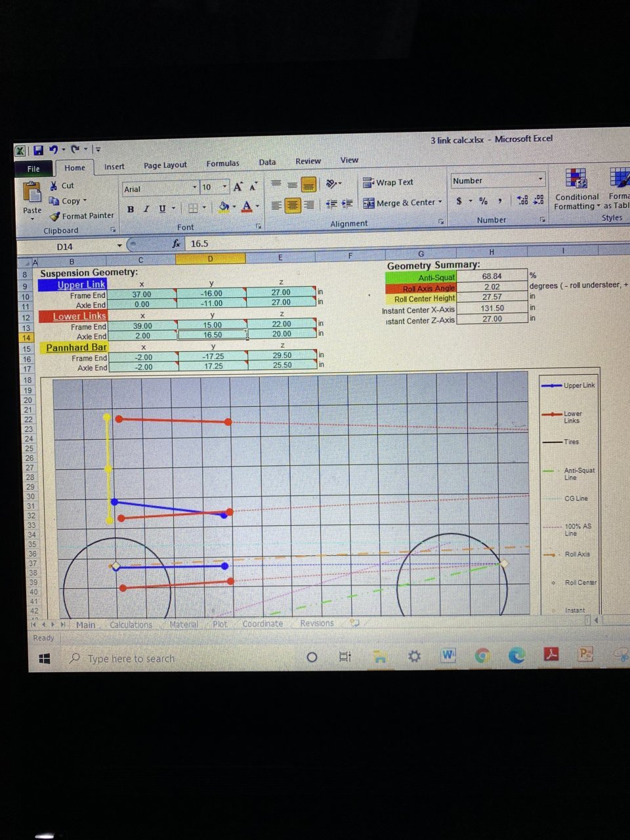Image resolution: width=630 pixels, height=840 pixels.
Task: Toggle Italic formatting
Action: click(x=146, y=209)
